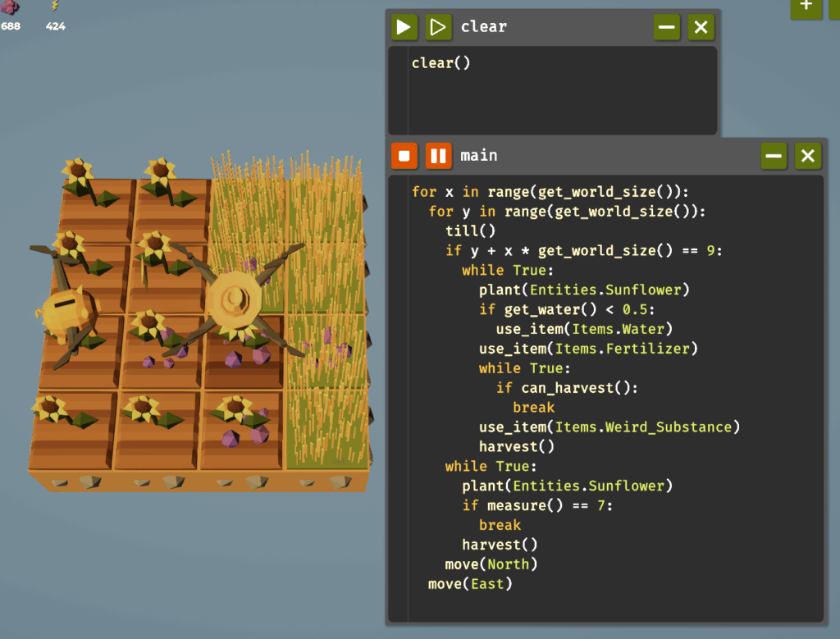Viewport: 840px width, 639px height.
Task: Add a new window with plus button
Action: (x=806, y=7)
